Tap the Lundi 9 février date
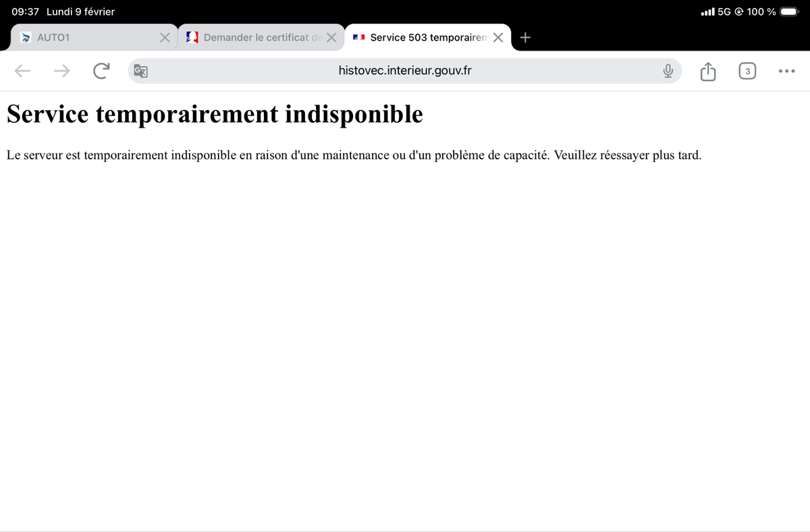This screenshot has height=532, width=810. tap(80, 11)
